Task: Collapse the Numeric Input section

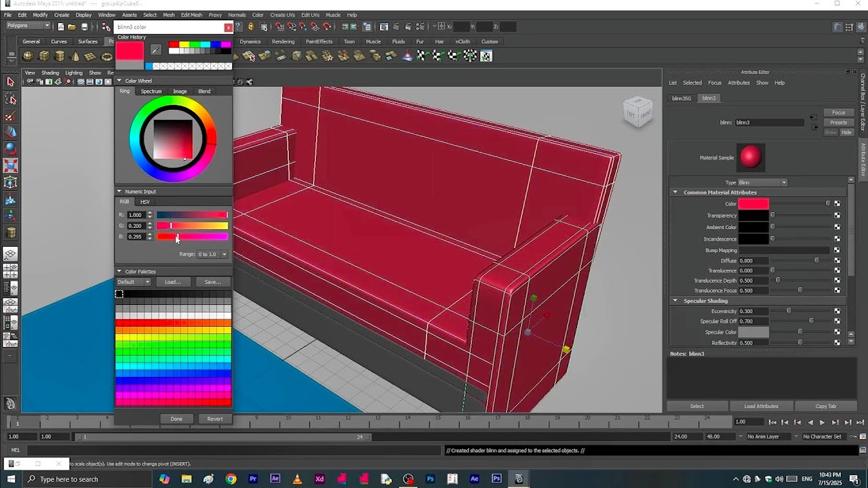Action: (119, 192)
